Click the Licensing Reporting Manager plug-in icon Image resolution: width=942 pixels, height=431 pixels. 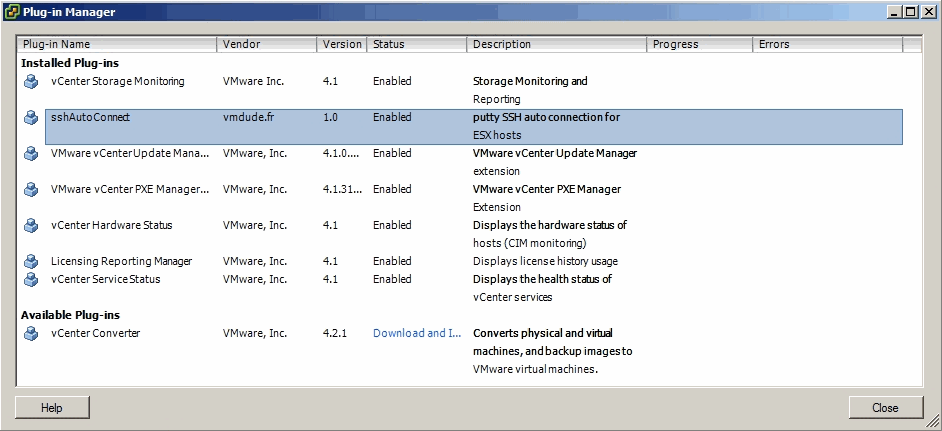(x=31, y=261)
